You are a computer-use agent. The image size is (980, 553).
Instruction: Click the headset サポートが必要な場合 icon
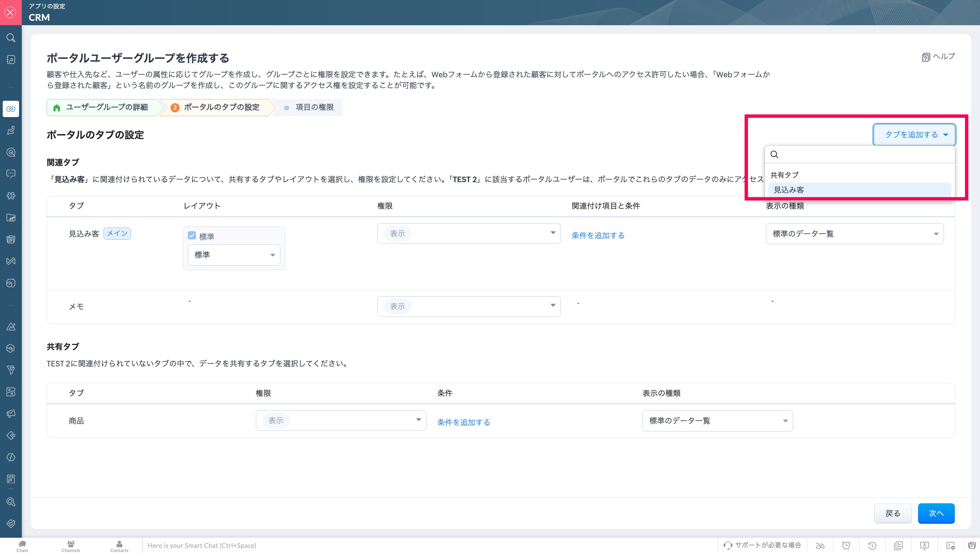(x=728, y=546)
